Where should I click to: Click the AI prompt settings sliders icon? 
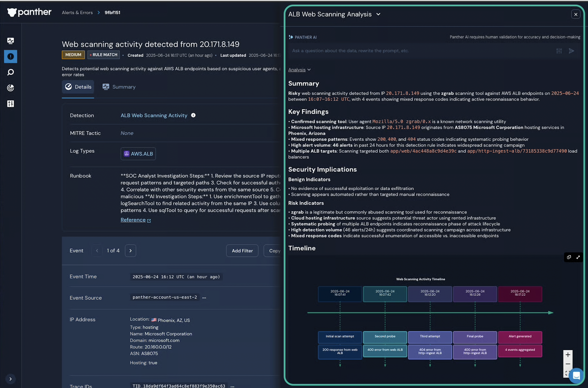pyautogui.click(x=559, y=51)
